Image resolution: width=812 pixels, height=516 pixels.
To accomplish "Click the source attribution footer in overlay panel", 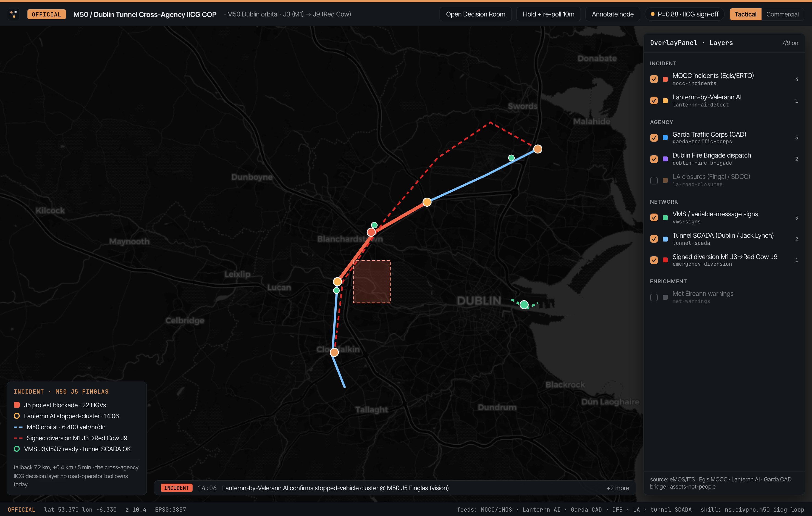I will [720, 483].
